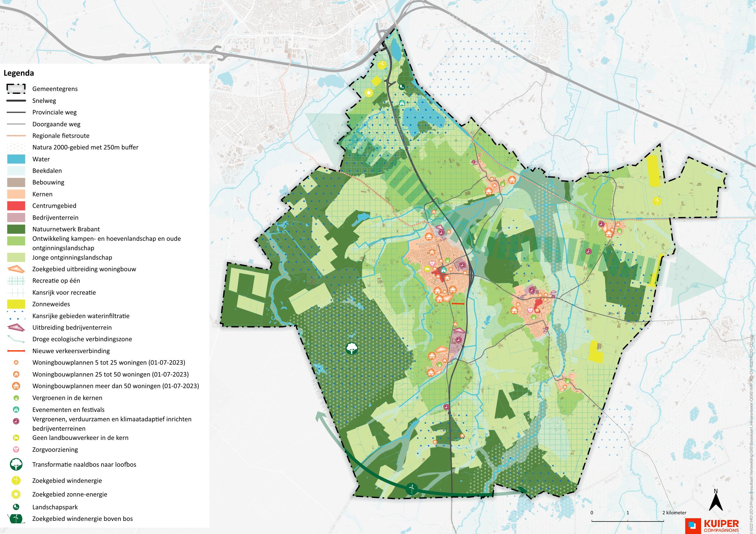Image resolution: width=756 pixels, height=534 pixels.
Task: Click the Legenda heading
Action: (18, 73)
